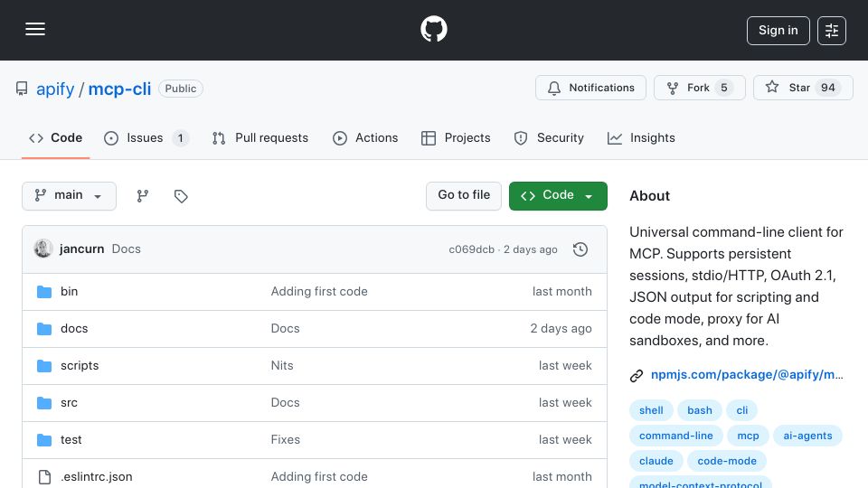Open the src folder
This screenshot has width=868, height=488.
pyautogui.click(x=70, y=403)
